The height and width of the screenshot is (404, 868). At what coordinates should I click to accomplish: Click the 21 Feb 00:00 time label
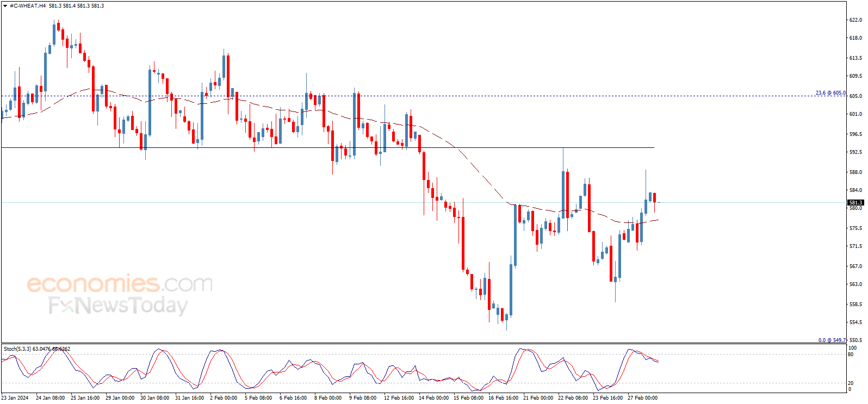coord(538,398)
